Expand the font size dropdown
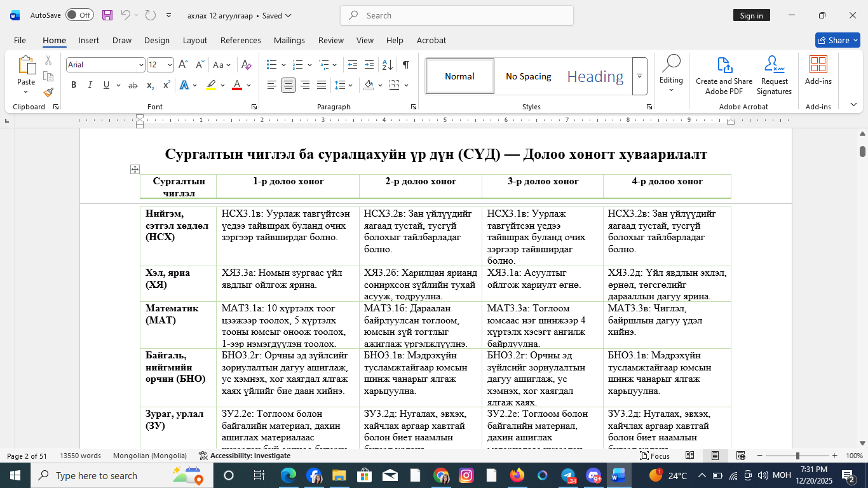The width and height of the screenshot is (868, 488). click(x=168, y=64)
